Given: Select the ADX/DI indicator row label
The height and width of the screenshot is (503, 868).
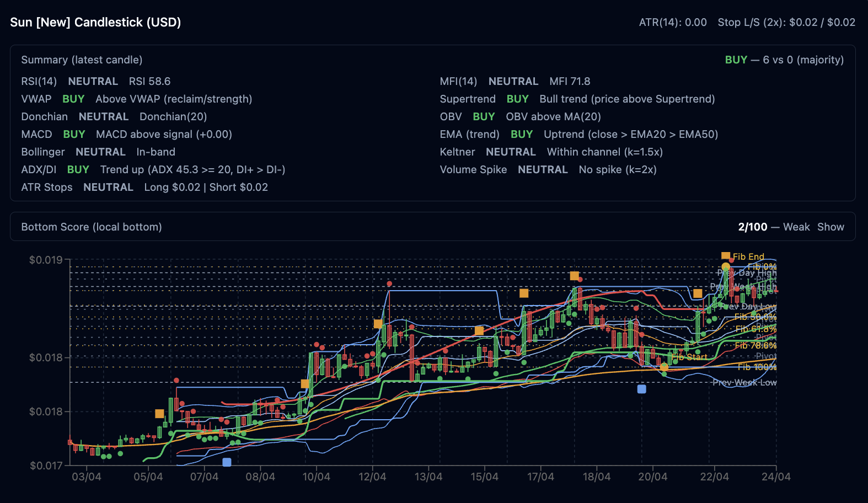Looking at the screenshot, I should pos(39,169).
